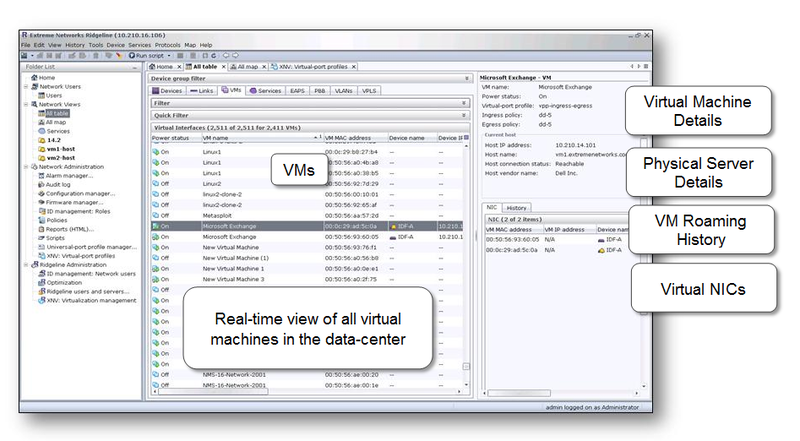Click the Home icon in Folder List tree
The height and width of the screenshot is (441, 800).
click(x=34, y=78)
